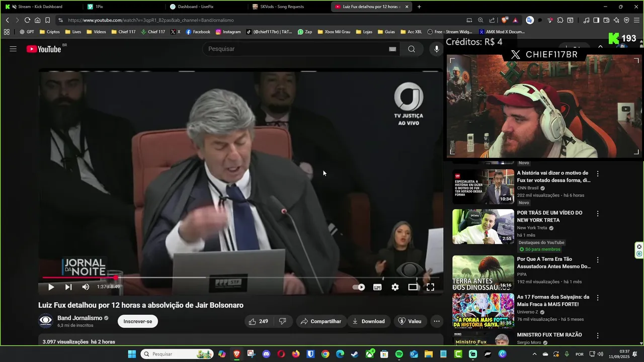This screenshot has width=644, height=362.
Task: Open a new browser tab
Action: click(x=419, y=7)
